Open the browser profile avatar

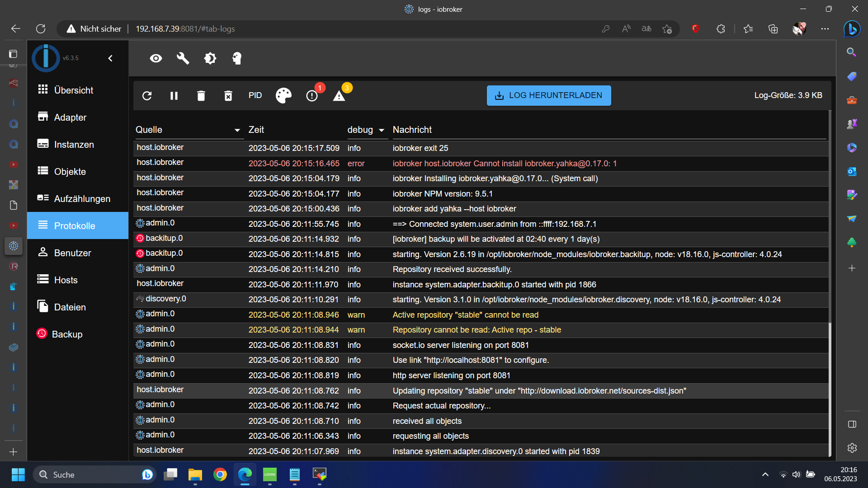coord(799,29)
